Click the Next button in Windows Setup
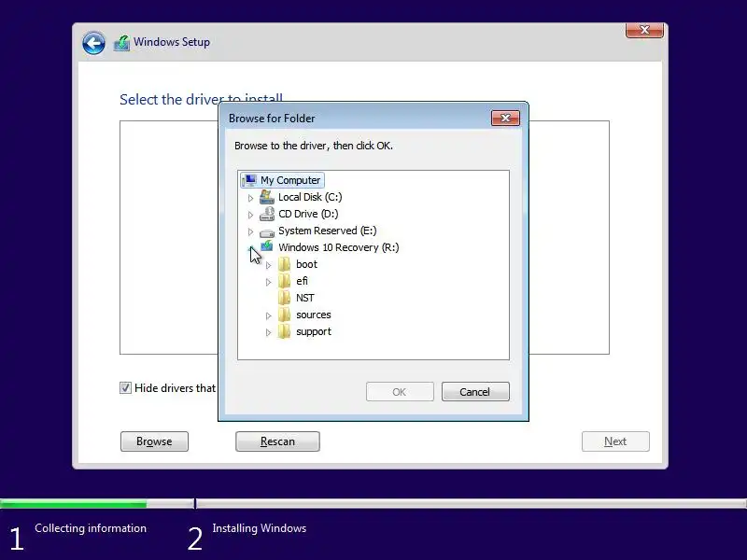 pos(615,441)
